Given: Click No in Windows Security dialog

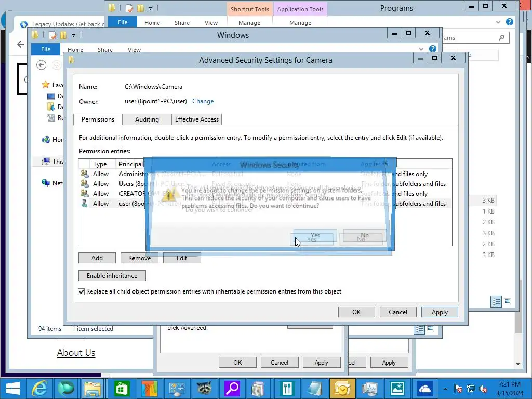Looking at the screenshot, I should pyautogui.click(x=365, y=235).
